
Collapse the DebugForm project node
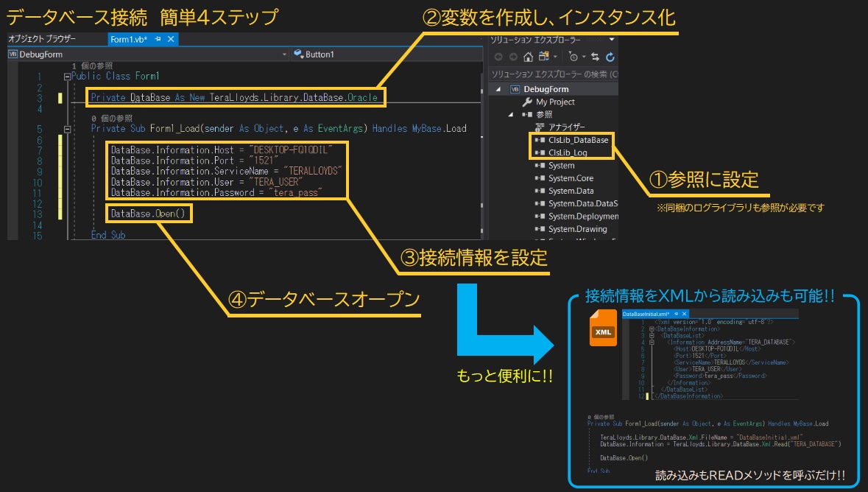[x=498, y=89]
